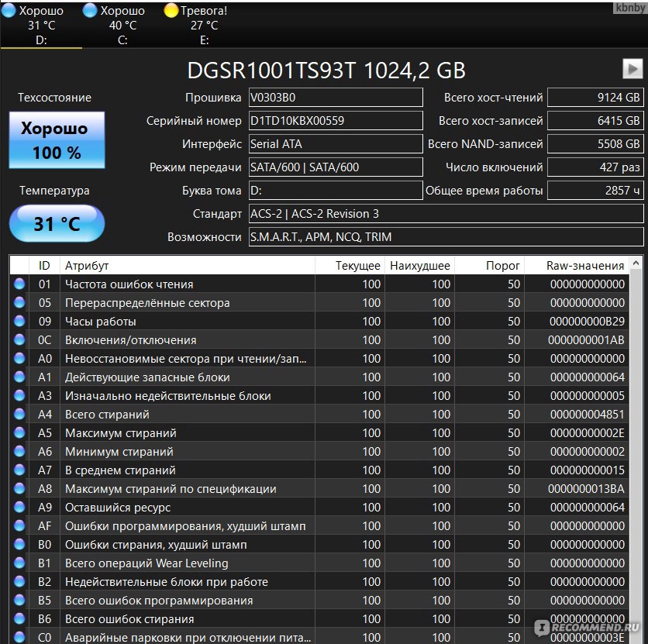648x644 pixels.
Task: Click the yellow alert circle on the E: tab
Action: pyautogui.click(x=171, y=10)
